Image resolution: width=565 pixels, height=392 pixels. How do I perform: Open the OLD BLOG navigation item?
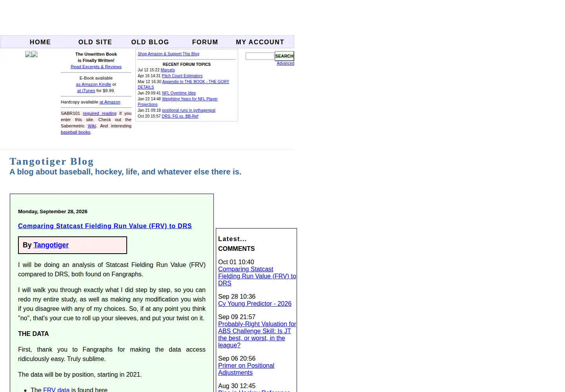(x=150, y=42)
